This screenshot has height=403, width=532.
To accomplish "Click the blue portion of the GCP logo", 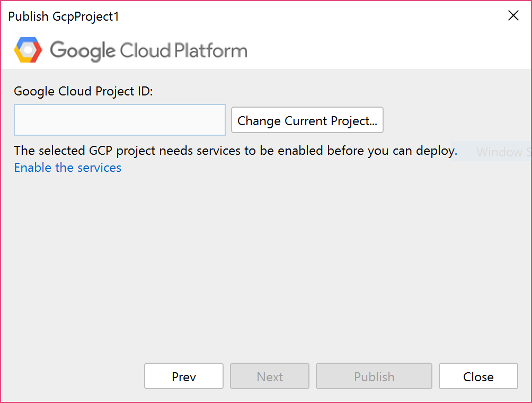I will tap(28, 40).
